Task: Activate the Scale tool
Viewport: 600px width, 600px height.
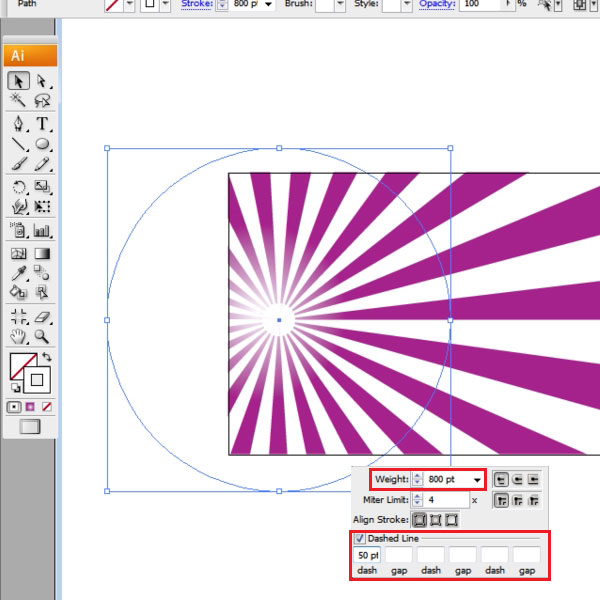Action: (x=42, y=187)
